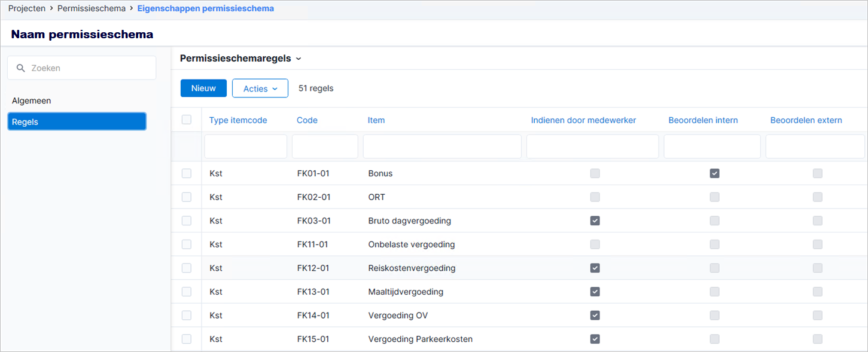
Task: Toggle Beoordelen intern for Bonus
Action: coord(714,173)
